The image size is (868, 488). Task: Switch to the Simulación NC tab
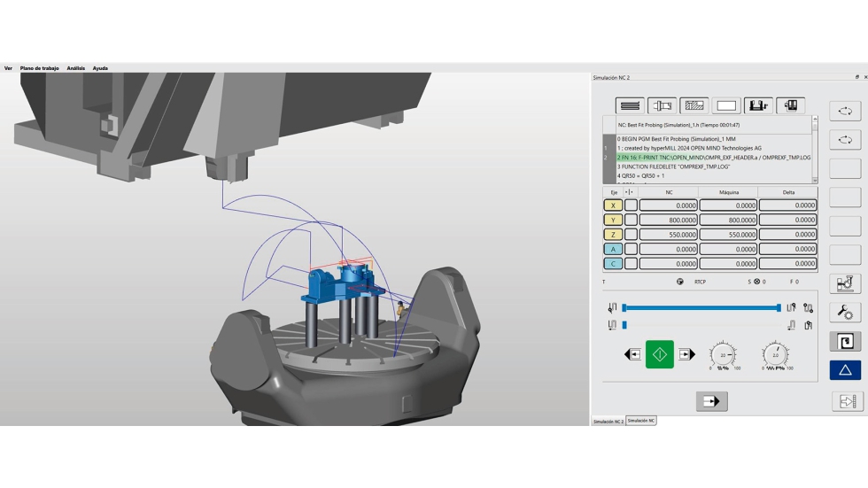(641, 421)
